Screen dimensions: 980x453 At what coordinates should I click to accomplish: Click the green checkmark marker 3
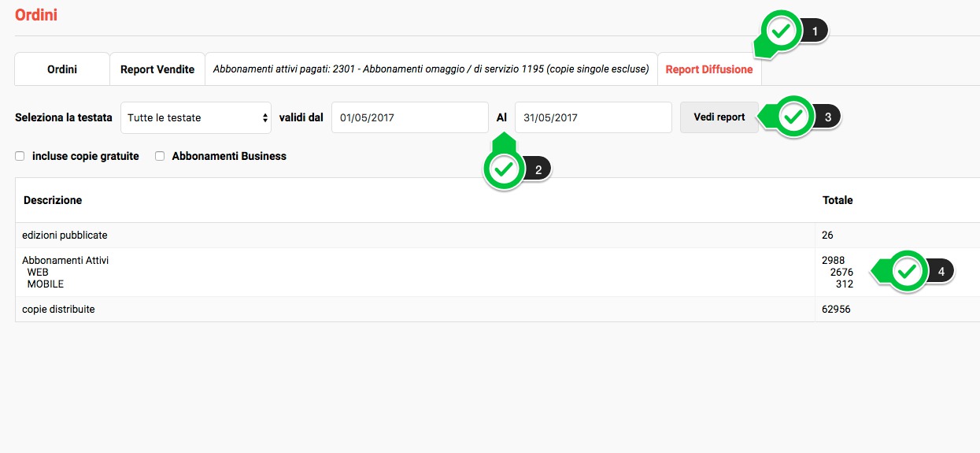[x=793, y=117]
